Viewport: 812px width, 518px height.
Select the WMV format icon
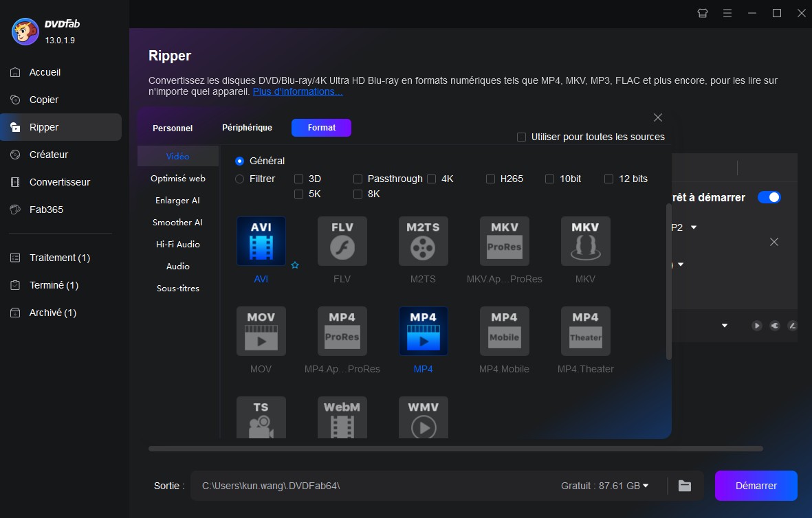(x=423, y=418)
